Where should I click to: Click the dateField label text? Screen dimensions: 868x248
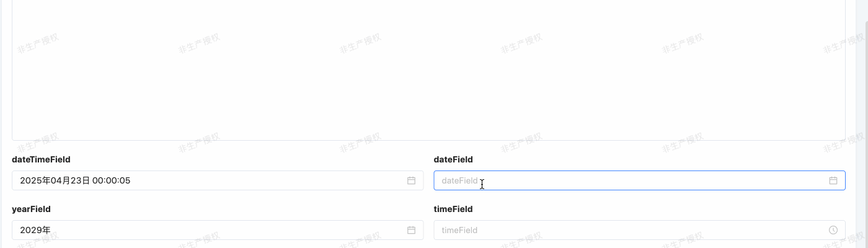pyautogui.click(x=453, y=159)
